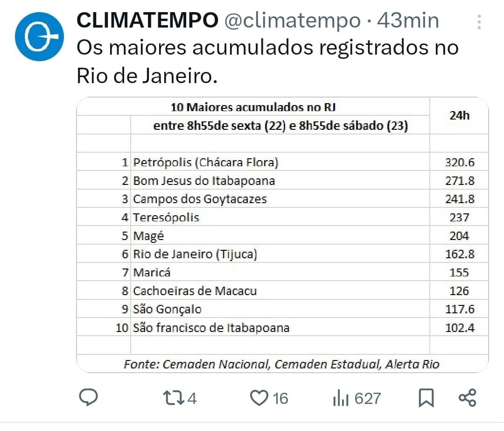Viewport: 504px width, 431px height.
Task: Like the tweet with the heart icon
Action: [x=258, y=398]
